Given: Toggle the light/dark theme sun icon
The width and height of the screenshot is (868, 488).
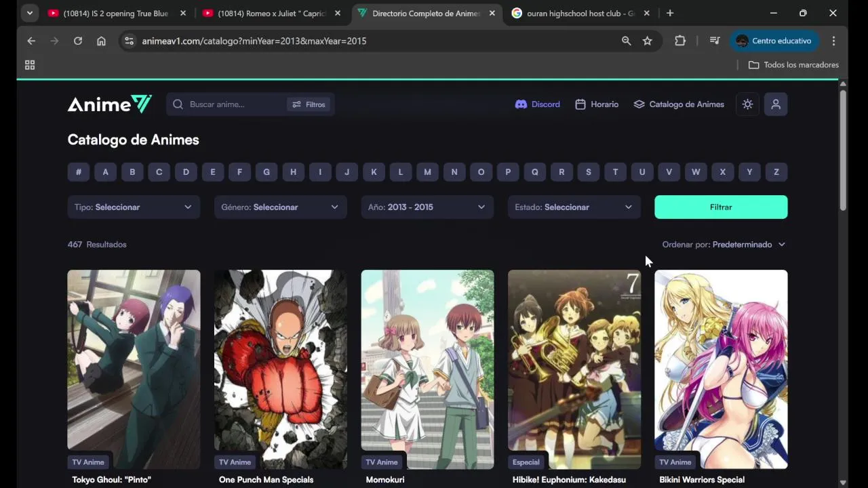Looking at the screenshot, I should pyautogui.click(x=747, y=104).
